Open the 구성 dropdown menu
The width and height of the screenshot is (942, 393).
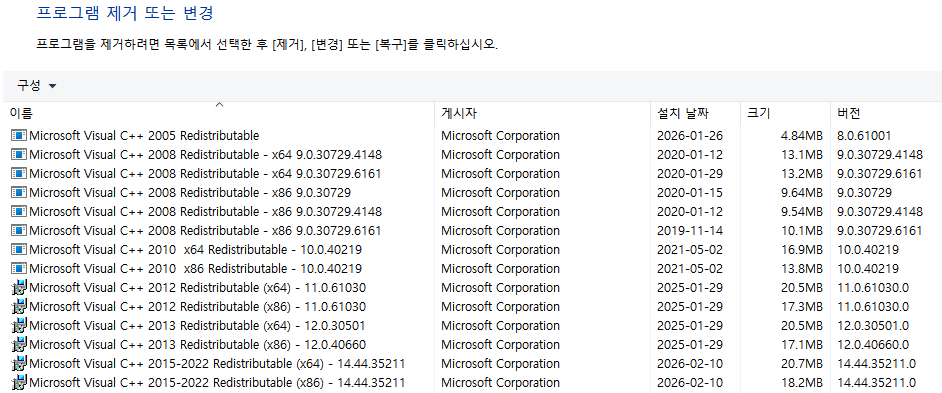[x=37, y=86]
